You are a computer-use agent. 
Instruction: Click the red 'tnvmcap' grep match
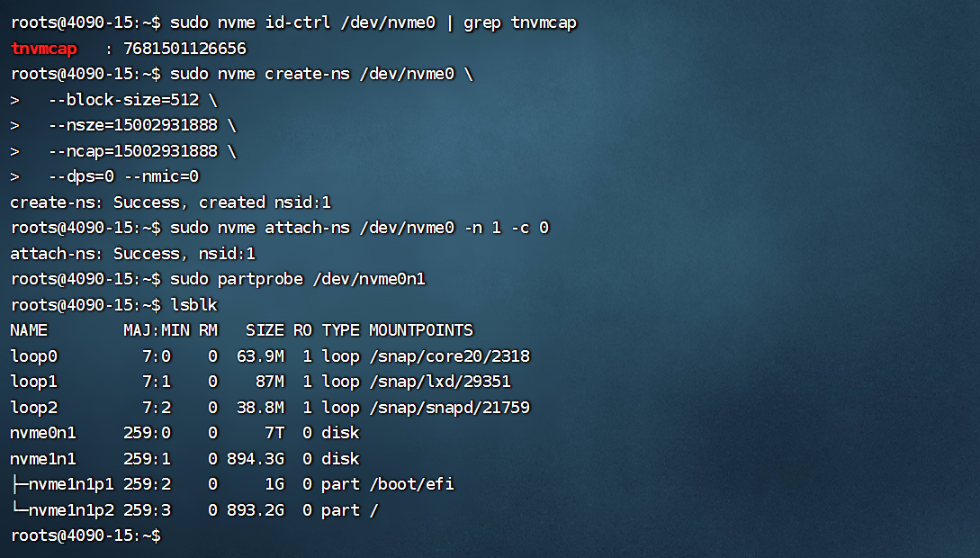click(x=44, y=48)
